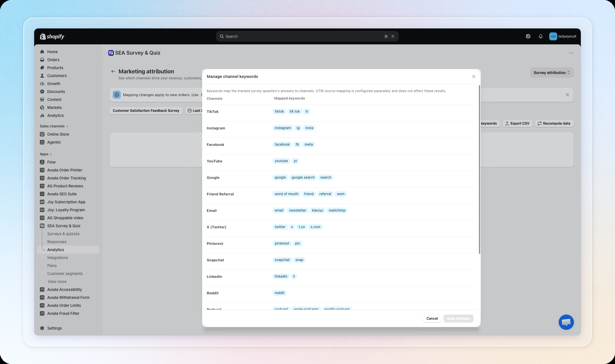Click View more under SEA Survey
This screenshot has height=364, width=615.
click(57, 282)
